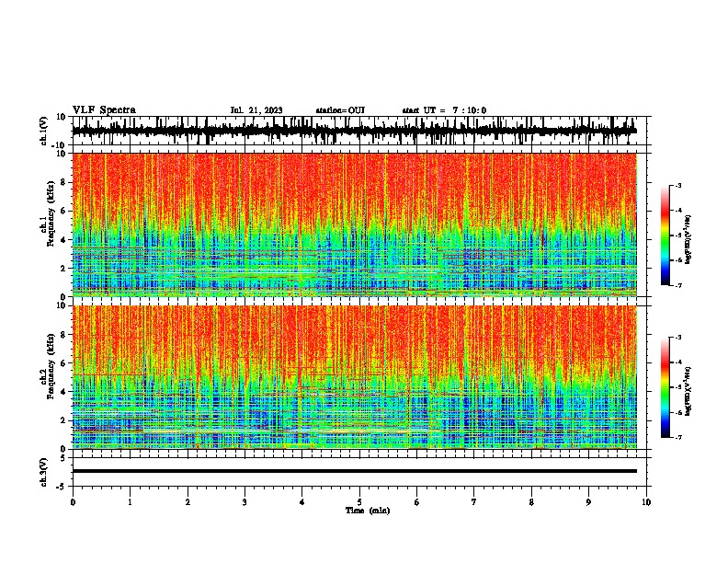The width and height of the screenshot is (728, 563).
Task: Click the "-7" label on ch.1 color scale
Action: tap(677, 285)
